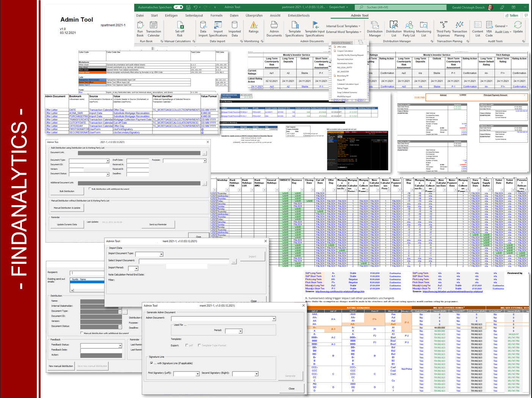Launch the Ratings monitoring icon
Viewport: 532px width, 398px height.
click(x=253, y=26)
